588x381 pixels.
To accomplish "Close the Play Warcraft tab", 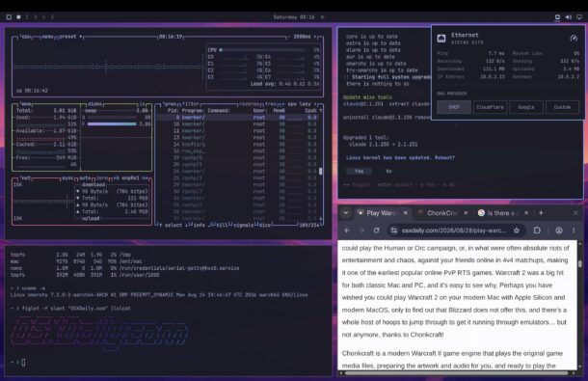I will click(x=406, y=213).
